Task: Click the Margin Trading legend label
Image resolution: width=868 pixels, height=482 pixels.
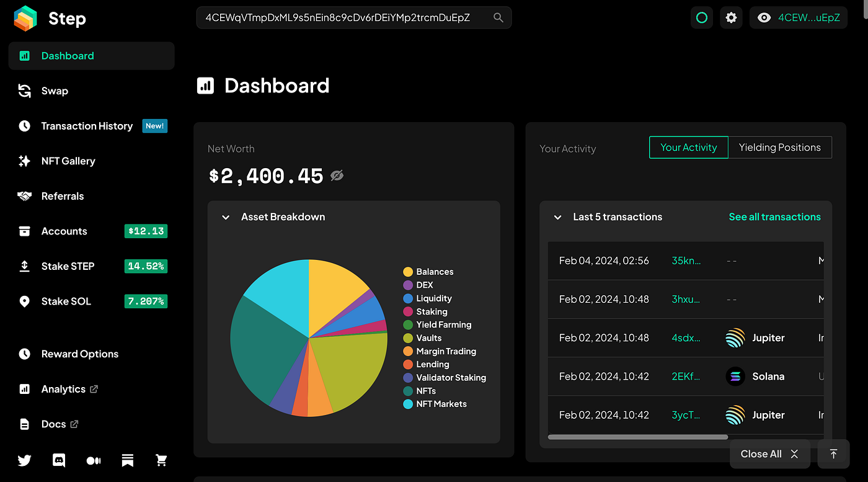Action: [446, 351]
